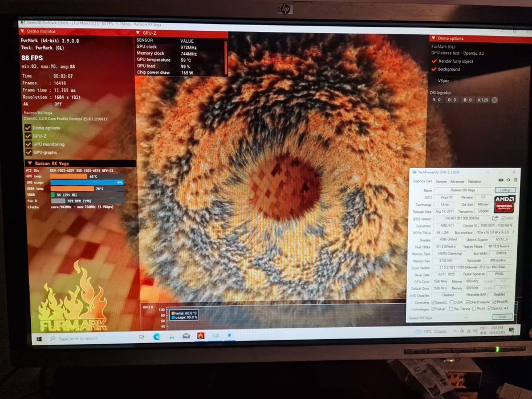Toggle the Vulkan checkbox in GPU-Z
Image resolution: width=532 pixels, height=399 pixels.
[x=433, y=309]
